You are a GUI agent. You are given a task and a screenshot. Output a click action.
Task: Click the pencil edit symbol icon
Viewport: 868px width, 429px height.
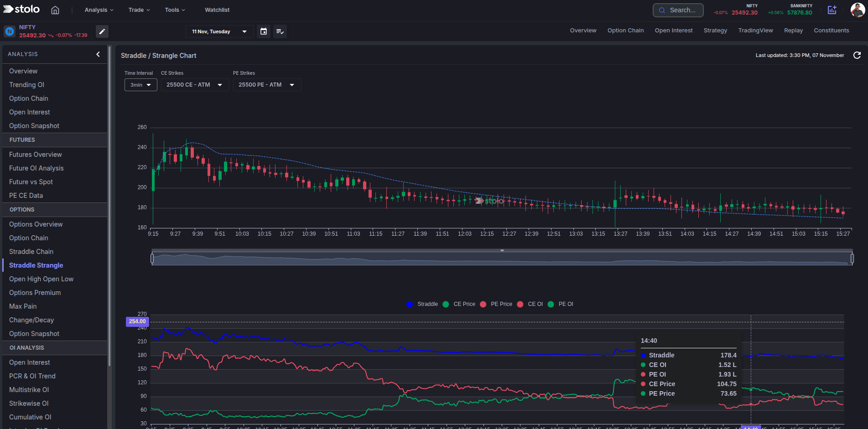coord(102,31)
